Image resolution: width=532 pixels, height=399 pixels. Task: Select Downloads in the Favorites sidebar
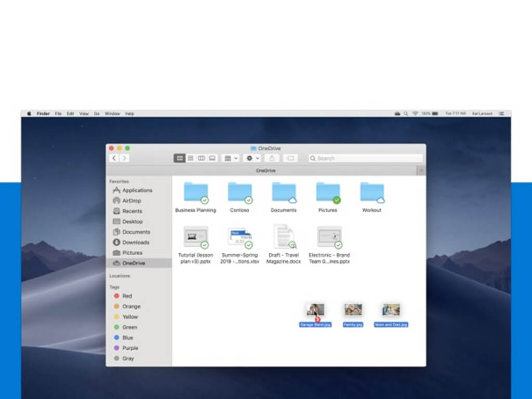click(x=135, y=242)
